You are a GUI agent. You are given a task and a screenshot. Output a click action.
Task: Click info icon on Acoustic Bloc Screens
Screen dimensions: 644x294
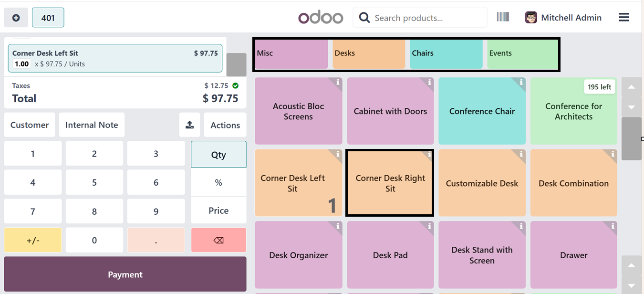point(338,82)
